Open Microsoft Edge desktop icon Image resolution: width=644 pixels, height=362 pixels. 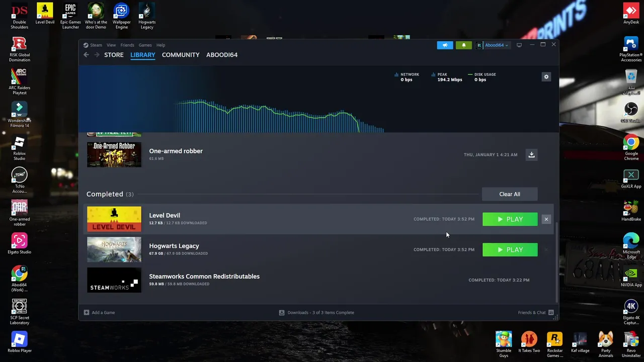tap(631, 246)
